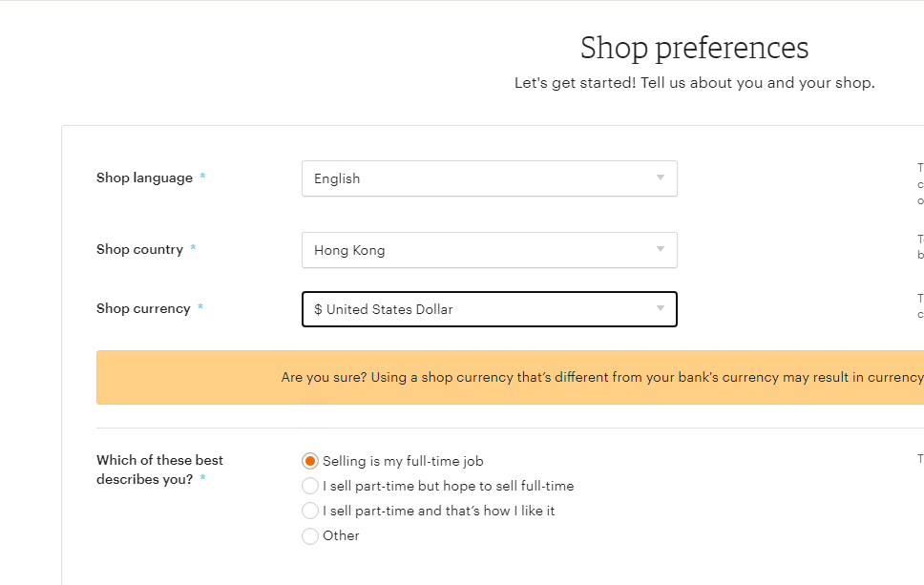The height and width of the screenshot is (585, 924).
Task: Click the "Shop currency" field label
Action: 143,309
